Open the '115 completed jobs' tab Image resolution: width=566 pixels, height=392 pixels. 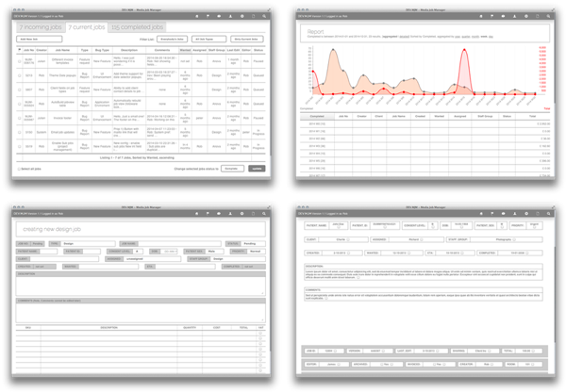[136, 30]
